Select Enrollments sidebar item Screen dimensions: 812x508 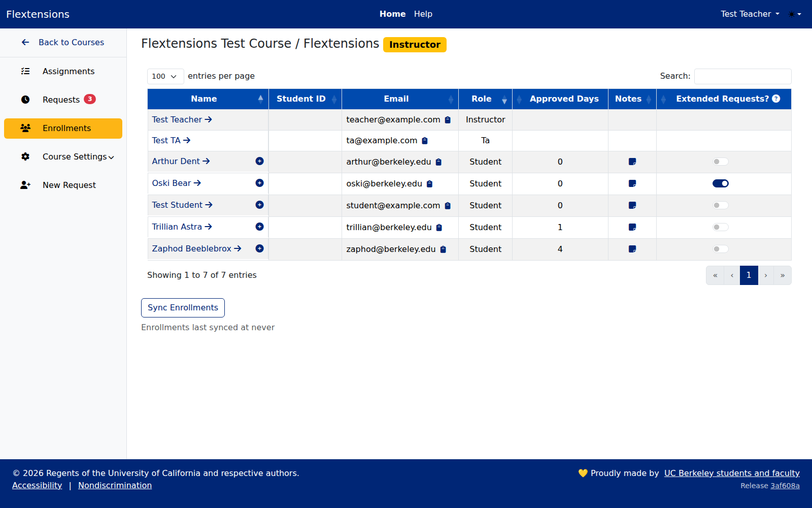point(63,129)
